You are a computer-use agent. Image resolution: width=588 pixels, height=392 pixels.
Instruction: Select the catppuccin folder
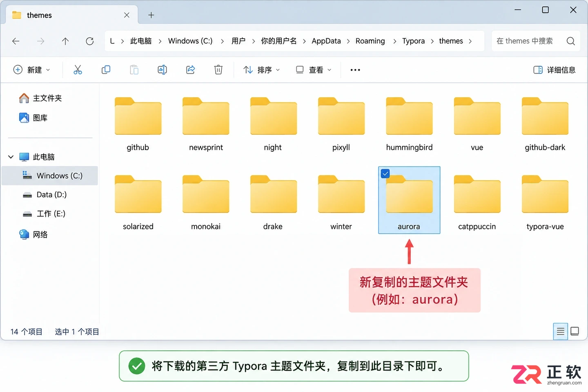[x=477, y=203]
